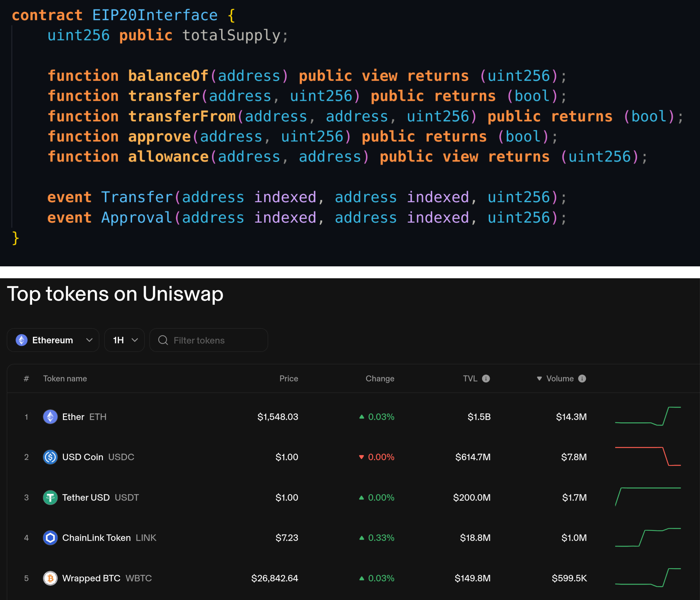The image size is (700, 600).
Task: Click the Ether up arrow change icon
Action: pos(362,417)
